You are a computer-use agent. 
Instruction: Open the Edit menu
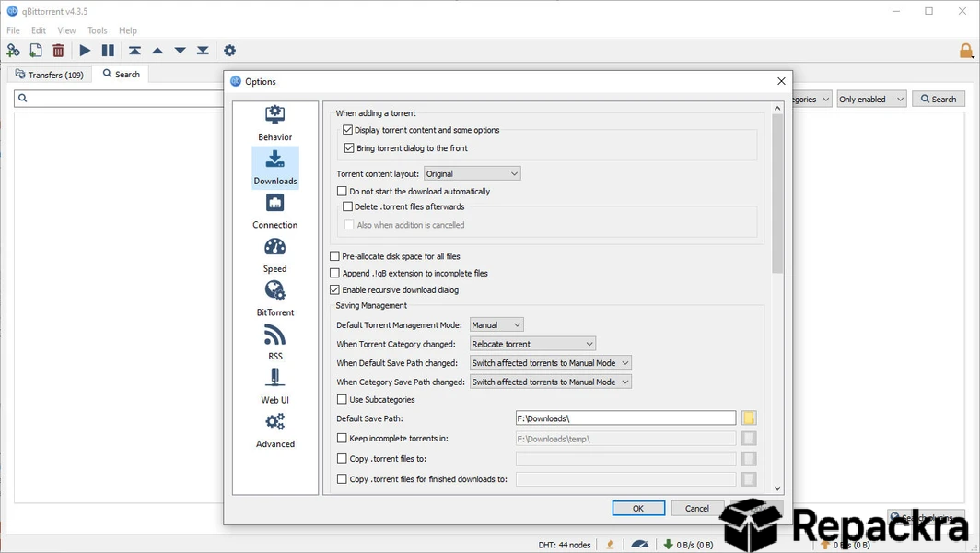pyautogui.click(x=39, y=30)
